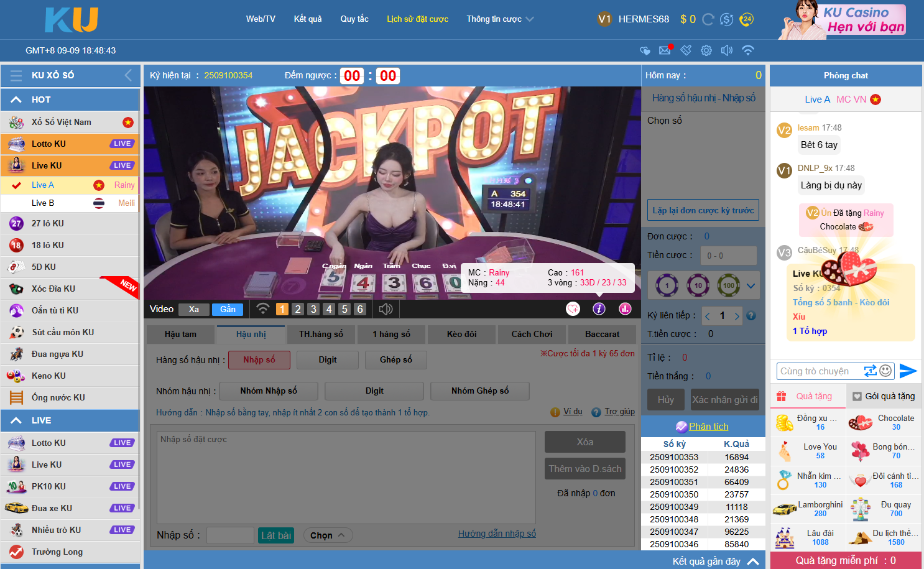Click the balance refresh icon
The width and height of the screenshot is (924, 569).
click(x=708, y=19)
